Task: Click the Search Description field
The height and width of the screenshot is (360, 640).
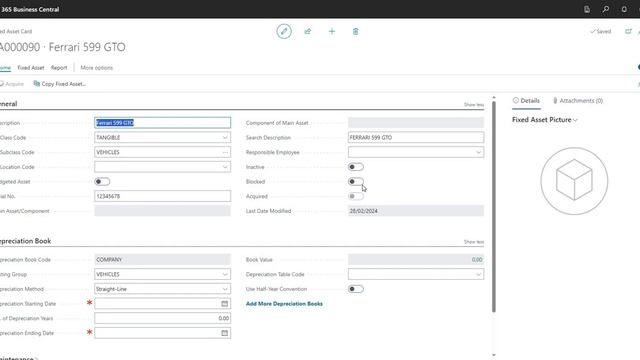Action: (416, 138)
